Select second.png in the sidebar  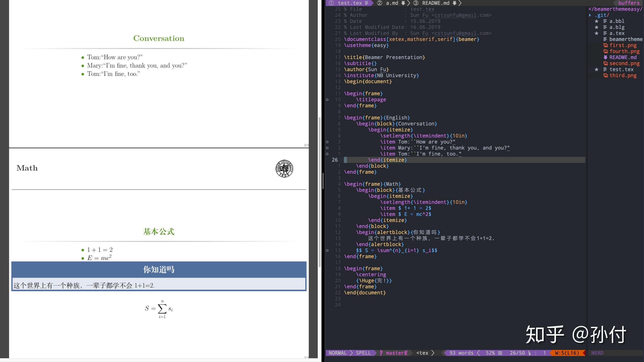coord(624,63)
